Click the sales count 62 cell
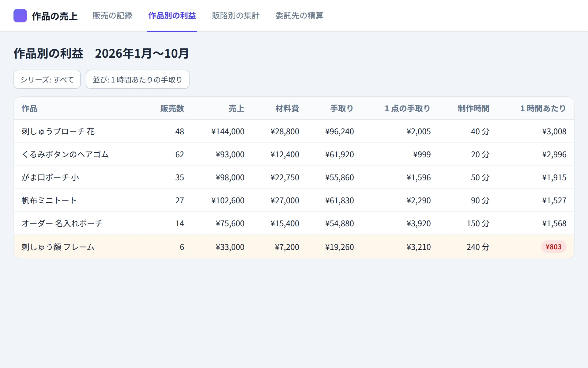This screenshot has height=368, width=588. pos(180,154)
